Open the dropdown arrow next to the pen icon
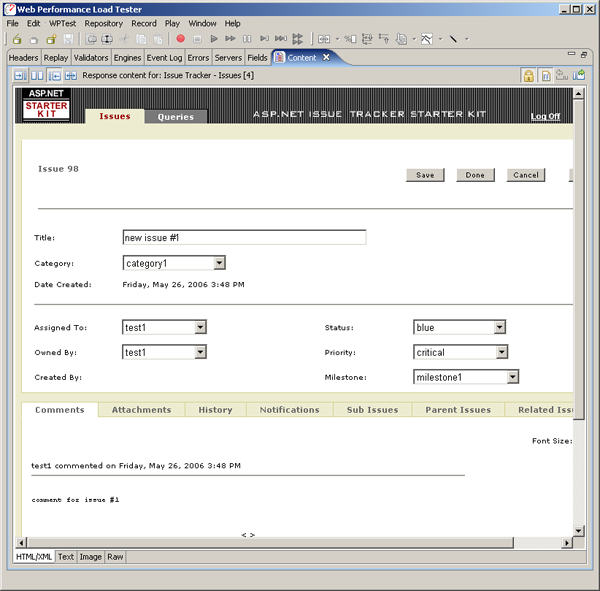 click(467, 39)
